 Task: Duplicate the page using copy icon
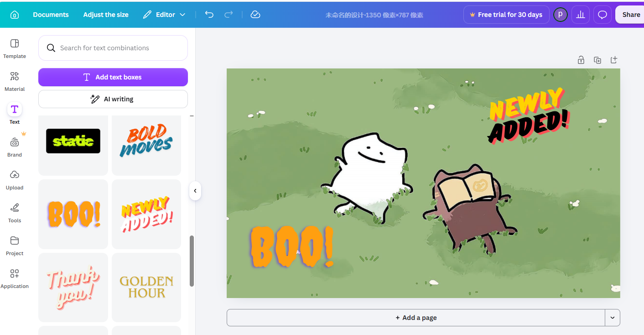[597, 60]
